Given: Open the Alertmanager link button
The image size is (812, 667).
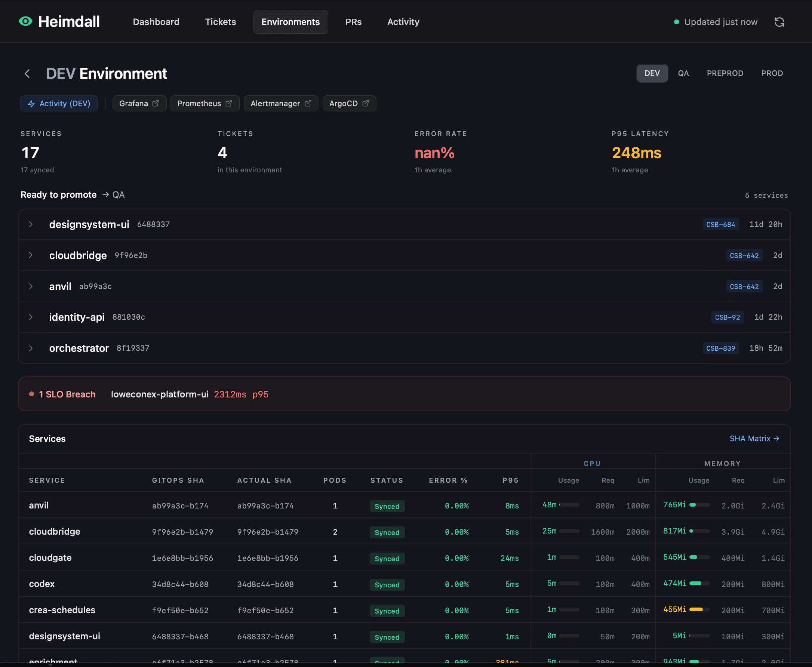Looking at the screenshot, I should click(x=281, y=103).
